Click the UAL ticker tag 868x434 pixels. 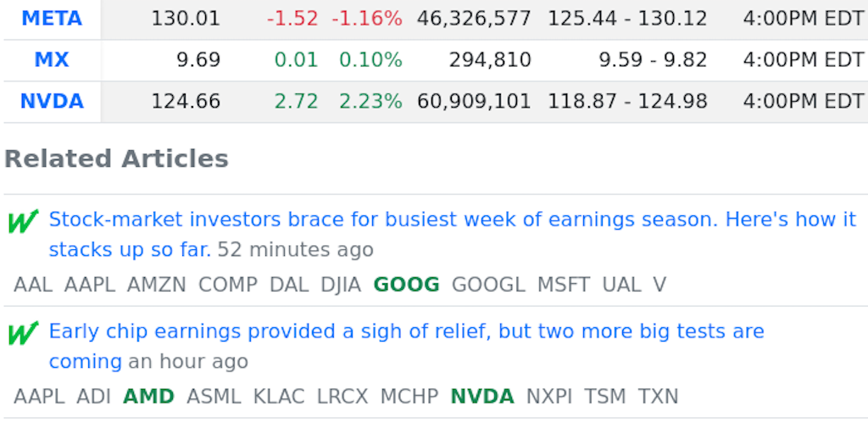point(621,285)
